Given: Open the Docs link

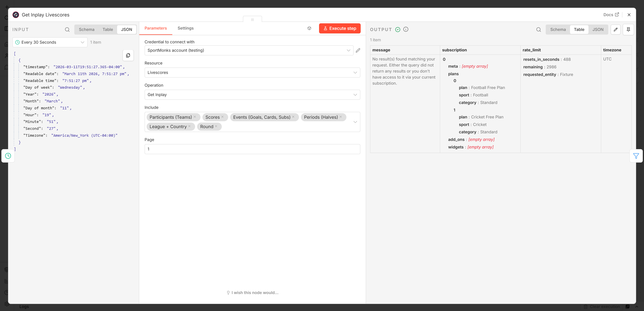Looking at the screenshot, I should click(611, 15).
